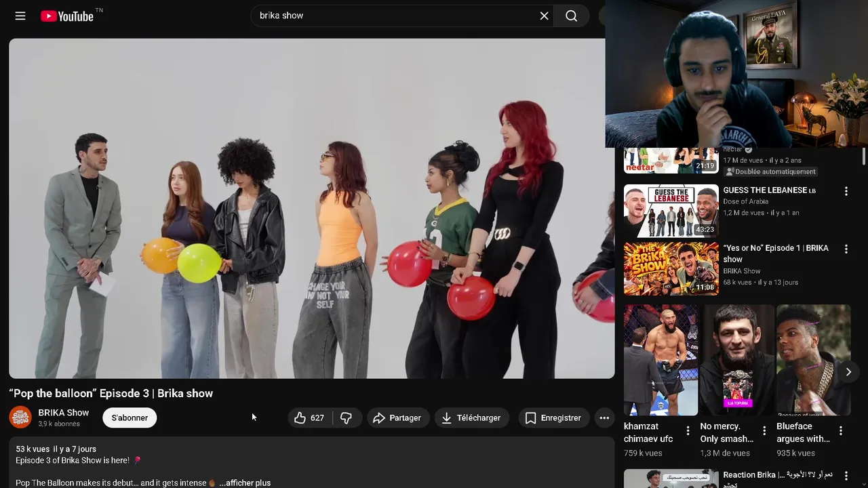Open the GUESS THE LEBANESE title link
The image size is (868, 488).
(x=769, y=190)
